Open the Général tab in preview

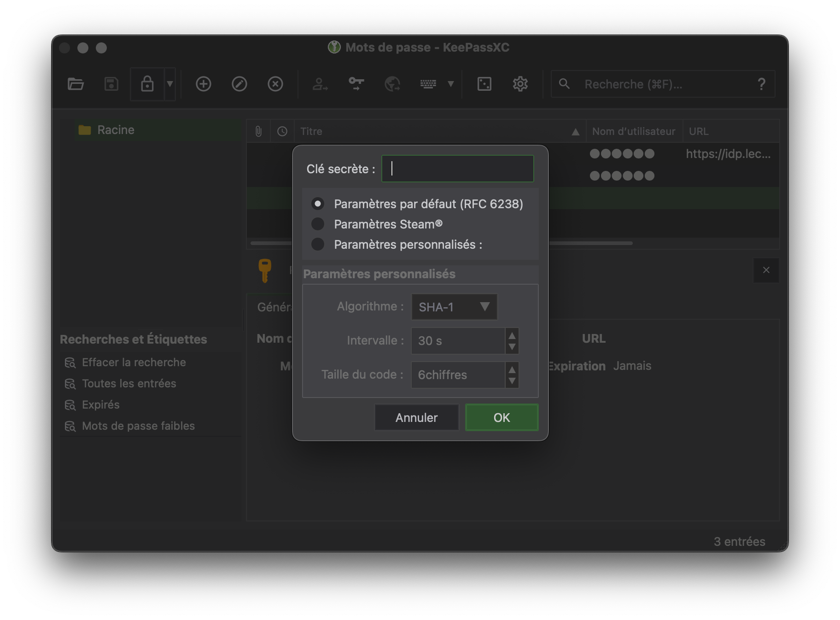(x=274, y=307)
